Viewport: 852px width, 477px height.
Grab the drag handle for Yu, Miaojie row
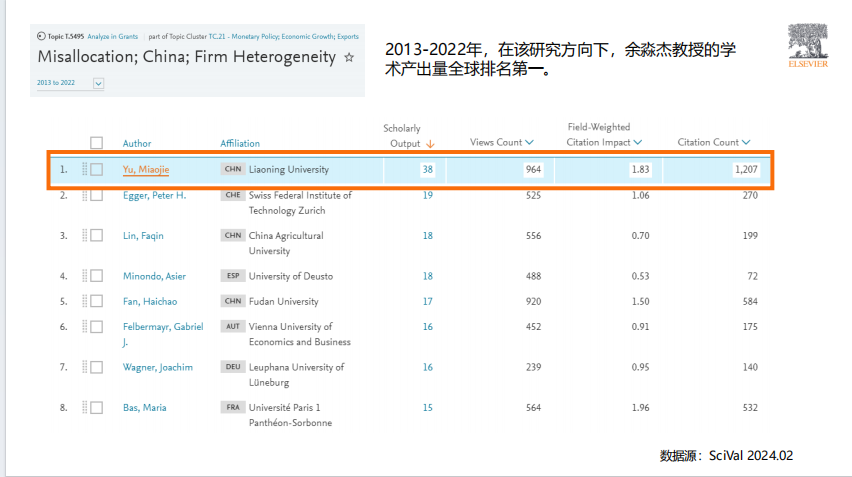[86, 169]
